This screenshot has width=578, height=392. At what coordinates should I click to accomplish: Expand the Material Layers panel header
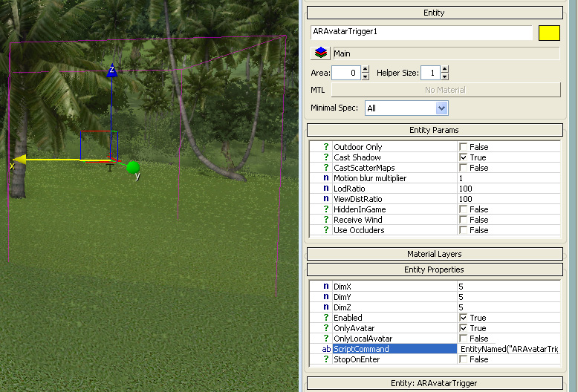coord(435,254)
